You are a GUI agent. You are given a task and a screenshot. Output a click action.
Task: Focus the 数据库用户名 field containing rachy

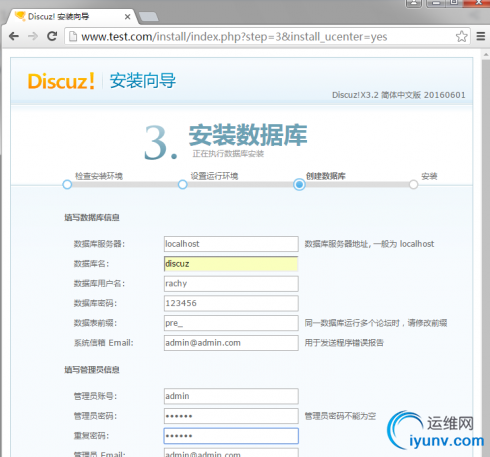tap(231, 284)
